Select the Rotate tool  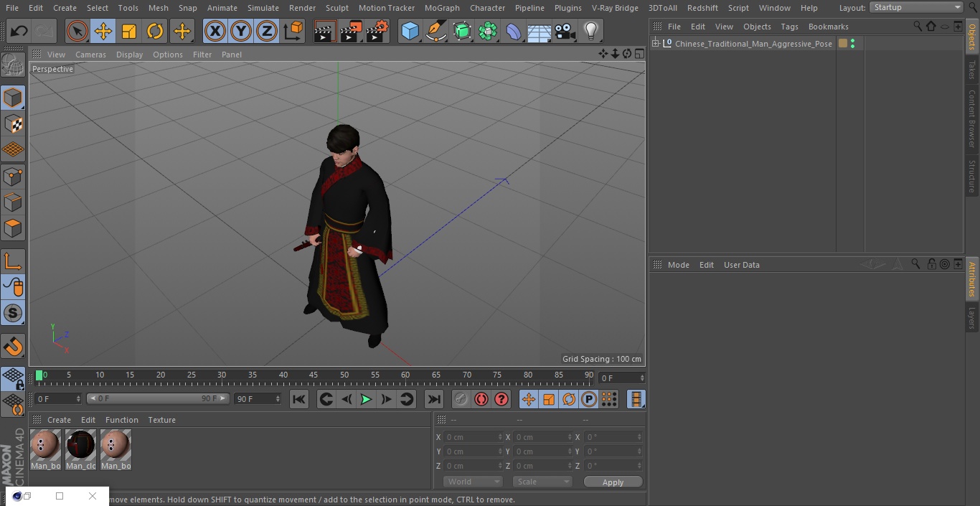155,31
